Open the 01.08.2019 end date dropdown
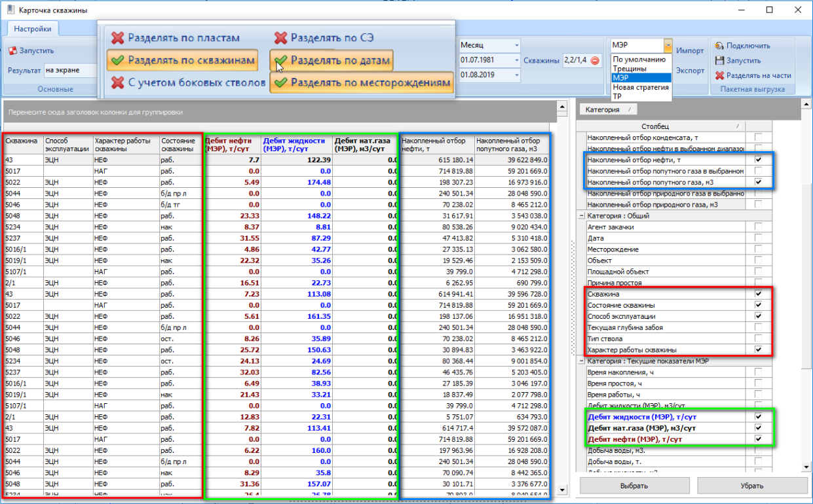 tap(516, 75)
